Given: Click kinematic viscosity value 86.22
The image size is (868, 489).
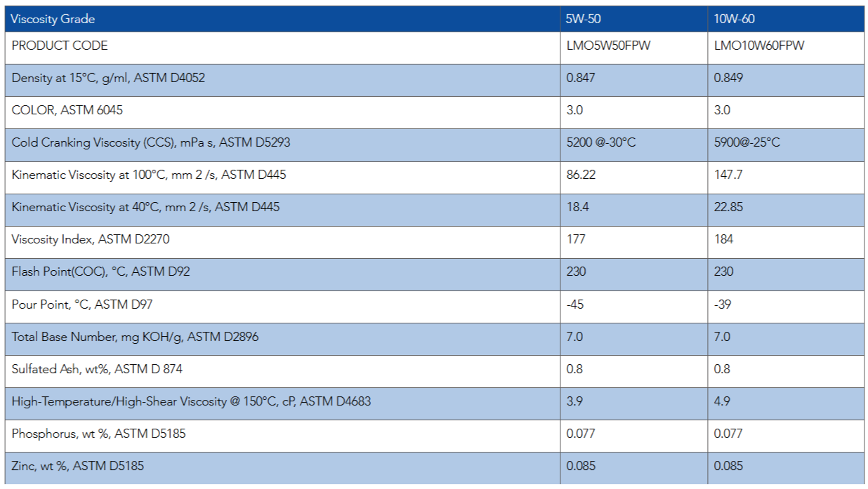Looking at the screenshot, I should point(581,175).
